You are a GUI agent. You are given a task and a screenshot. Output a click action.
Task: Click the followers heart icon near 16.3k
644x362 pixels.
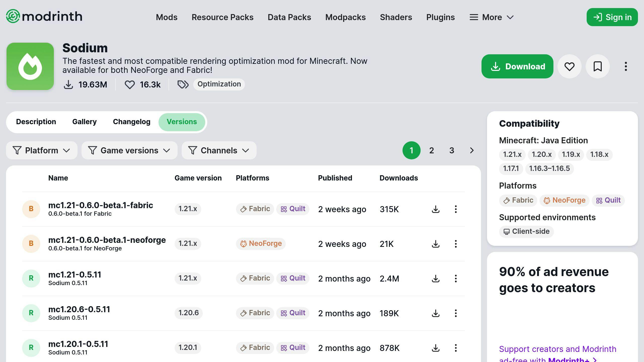coord(130,84)
